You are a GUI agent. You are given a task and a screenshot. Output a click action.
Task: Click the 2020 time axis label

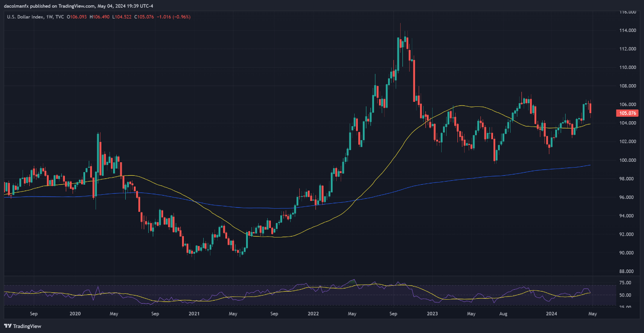tap(75, 313)
